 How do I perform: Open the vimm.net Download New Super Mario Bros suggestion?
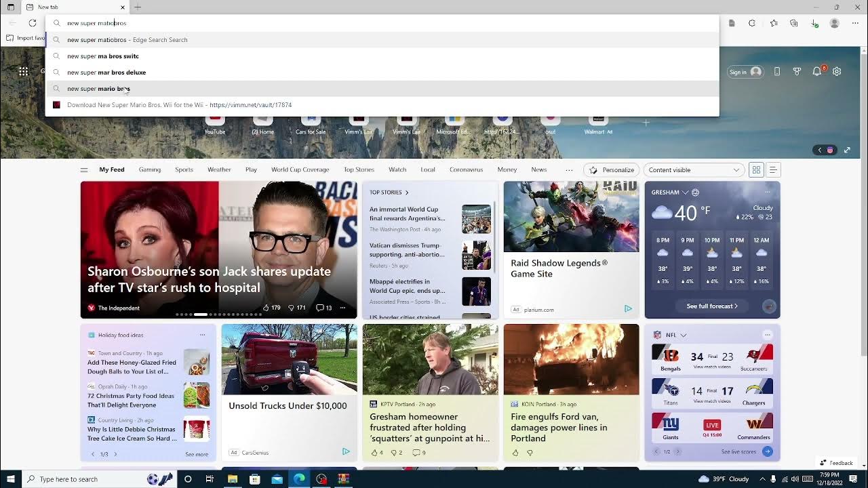coord(382,105)
